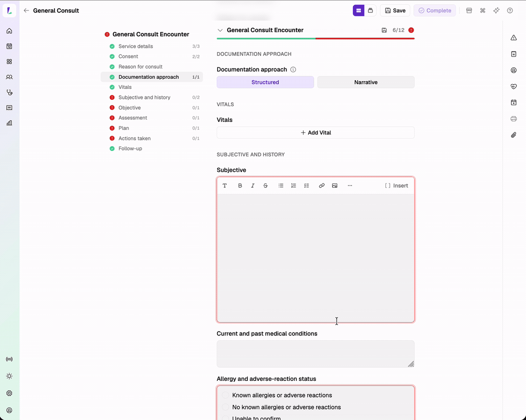Collapse the General Consult Encounter section
526x420 pixels.
(220, 30)
